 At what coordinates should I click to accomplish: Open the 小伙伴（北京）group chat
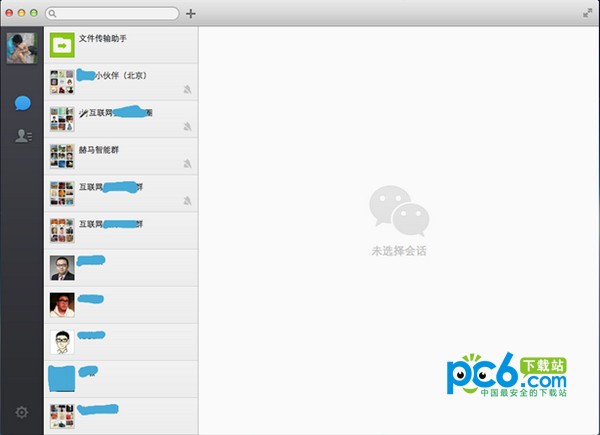tap(121, 82)
